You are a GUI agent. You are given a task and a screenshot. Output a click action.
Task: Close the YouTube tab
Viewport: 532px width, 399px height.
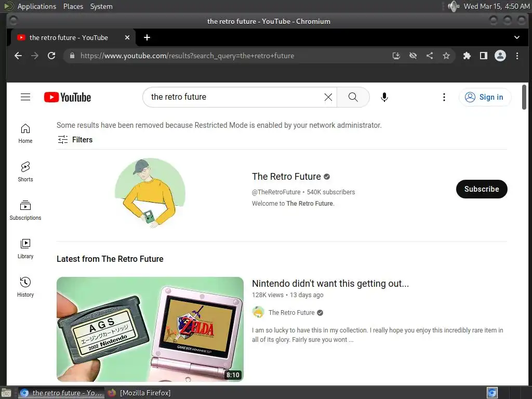(x=127, y=37)
